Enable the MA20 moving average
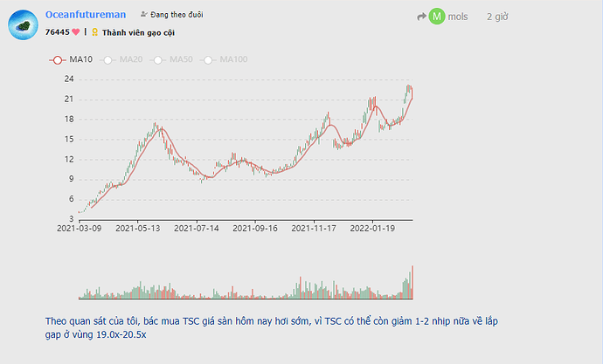603x364 pixels. tap(121, 59)
